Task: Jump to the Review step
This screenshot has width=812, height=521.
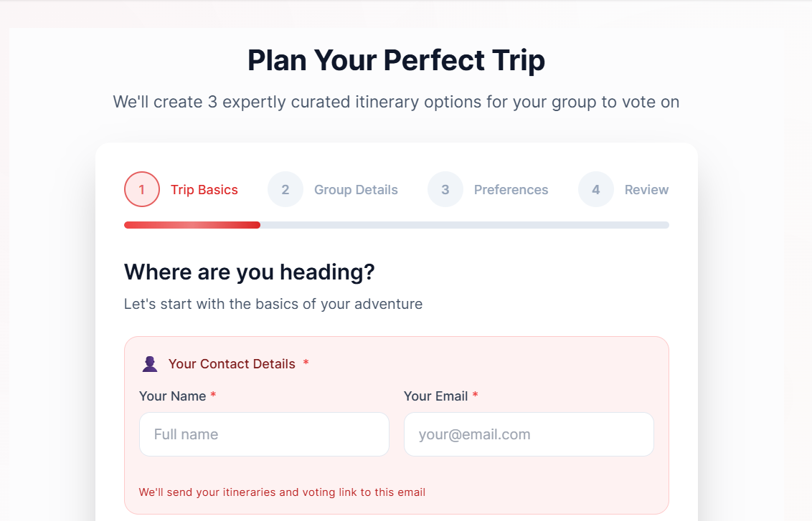Action: 646,190
